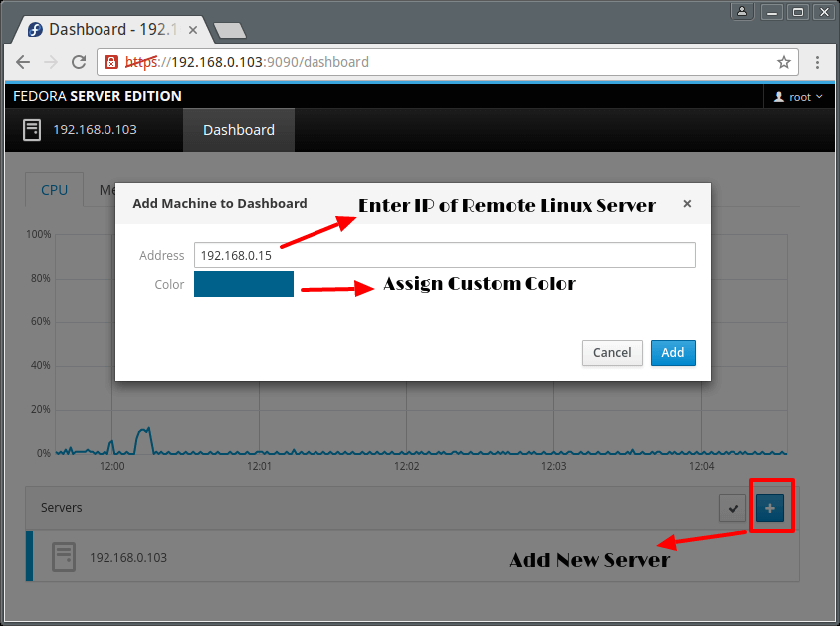Open the Chrome three-dot menu

(817, 62)
